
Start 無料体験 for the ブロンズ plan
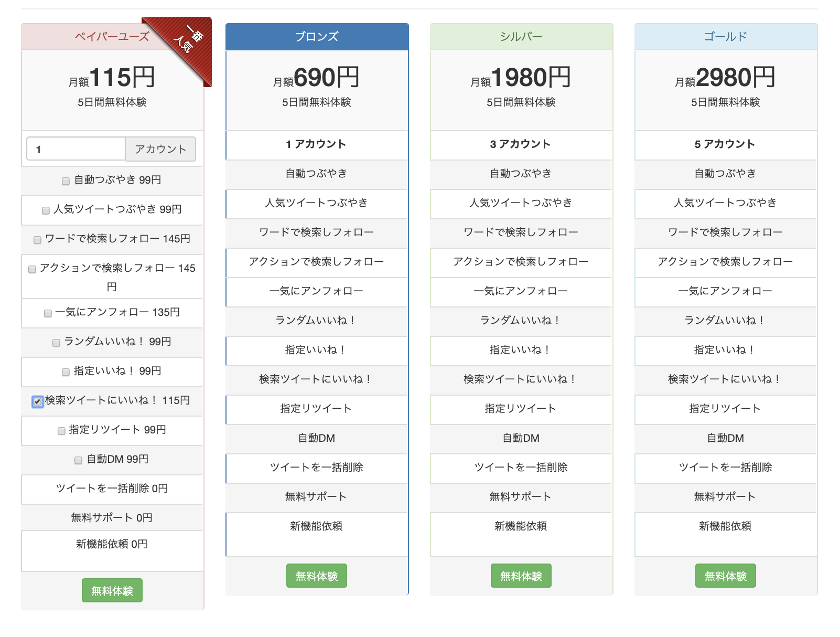(x=316, y=576)
